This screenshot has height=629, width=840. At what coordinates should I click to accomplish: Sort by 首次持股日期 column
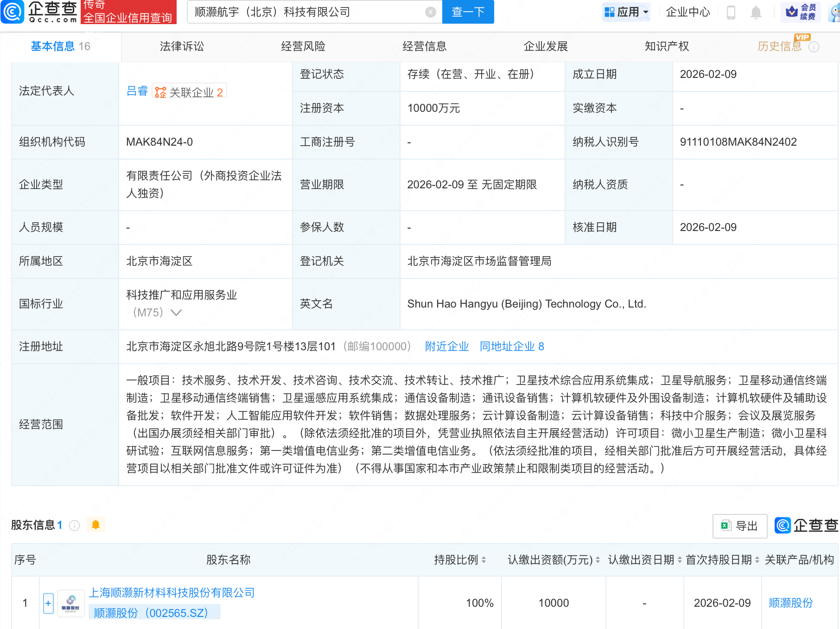pos(757,560)
